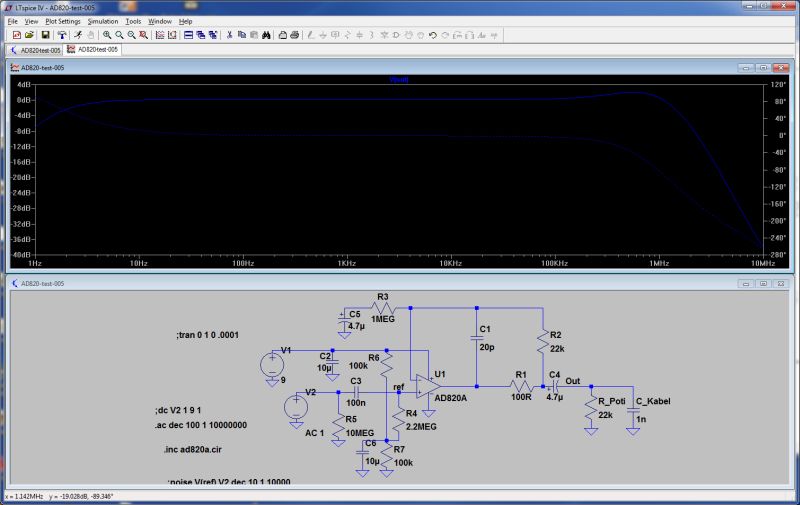The width and height of the screenshot is (800, 505).
Task: Switch to the AD820test-005 schematic tab
Action: [x=35, y=50]
